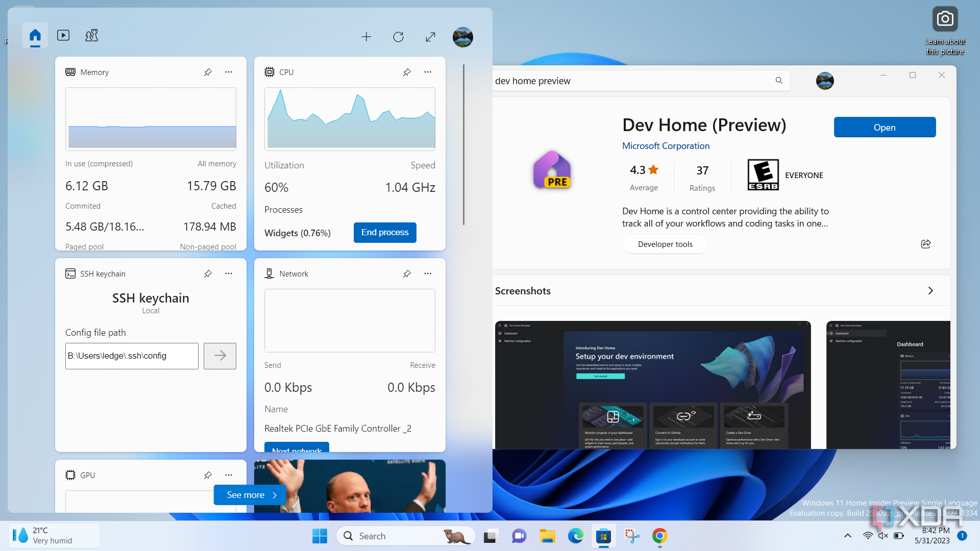Open the GPU widget options menu
980x551 pixels.
(228, 475)
